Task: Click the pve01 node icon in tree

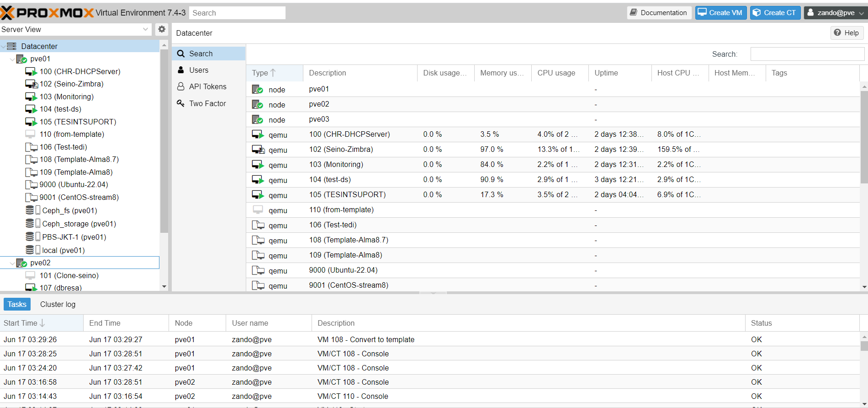Action: click(x=21, y=59)
